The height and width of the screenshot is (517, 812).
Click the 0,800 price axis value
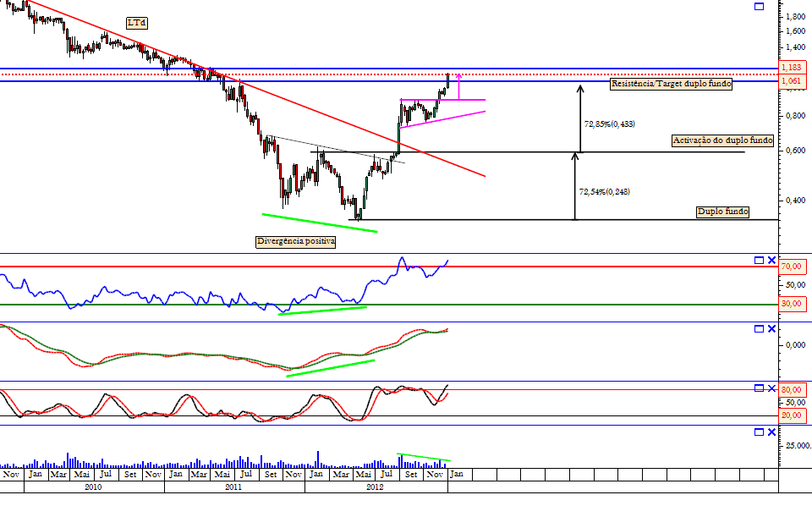[795, 116]
